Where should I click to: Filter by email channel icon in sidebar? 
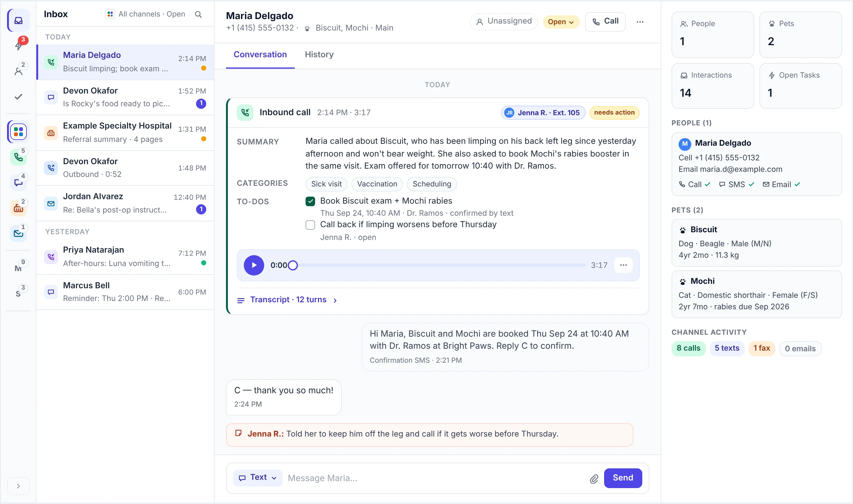18,233
